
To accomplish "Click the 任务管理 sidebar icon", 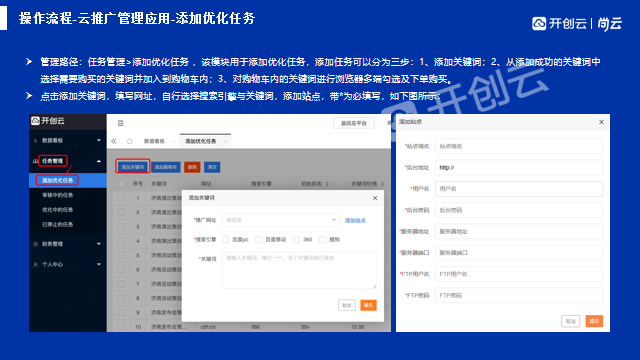I will (36, 161).
